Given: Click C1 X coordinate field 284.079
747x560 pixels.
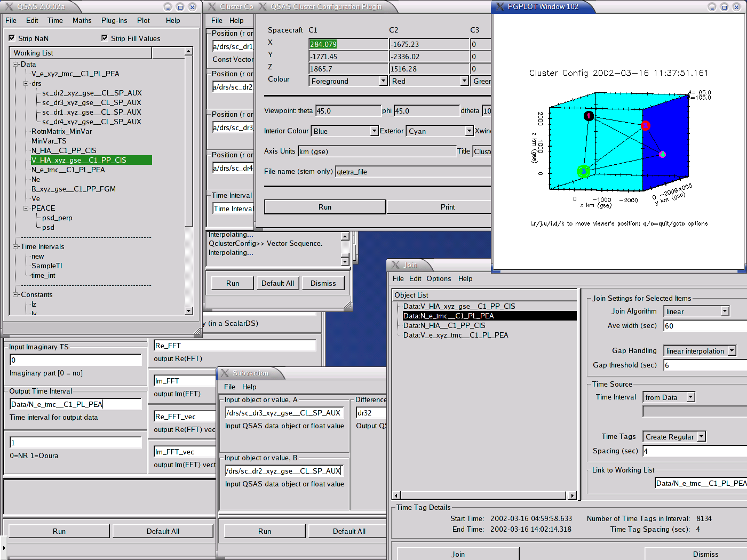Looking at the screenshot, I should pos(348,44).
